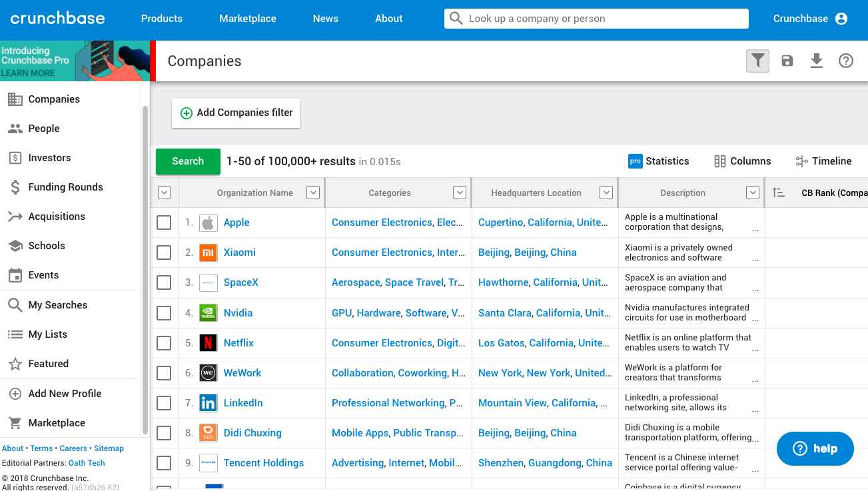
Task: Open the Columns chooser
Action: coord(742,161)
